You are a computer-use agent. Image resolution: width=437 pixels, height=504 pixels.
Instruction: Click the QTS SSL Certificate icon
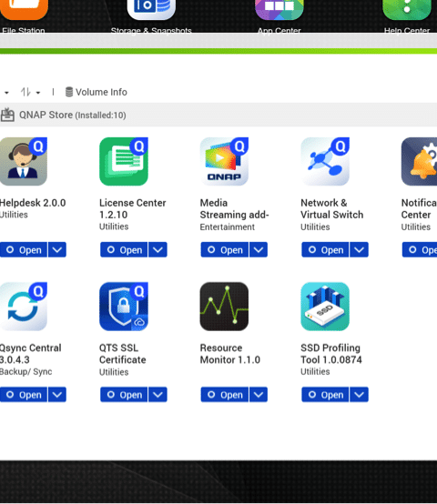(x=124, y=307)
